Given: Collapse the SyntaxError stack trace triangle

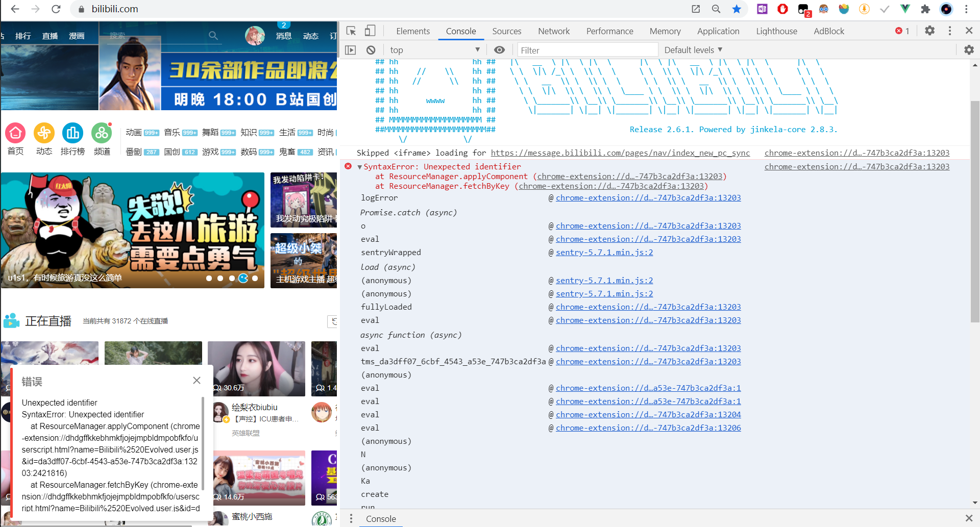Looking at the screenshot, I should (359, 166).
